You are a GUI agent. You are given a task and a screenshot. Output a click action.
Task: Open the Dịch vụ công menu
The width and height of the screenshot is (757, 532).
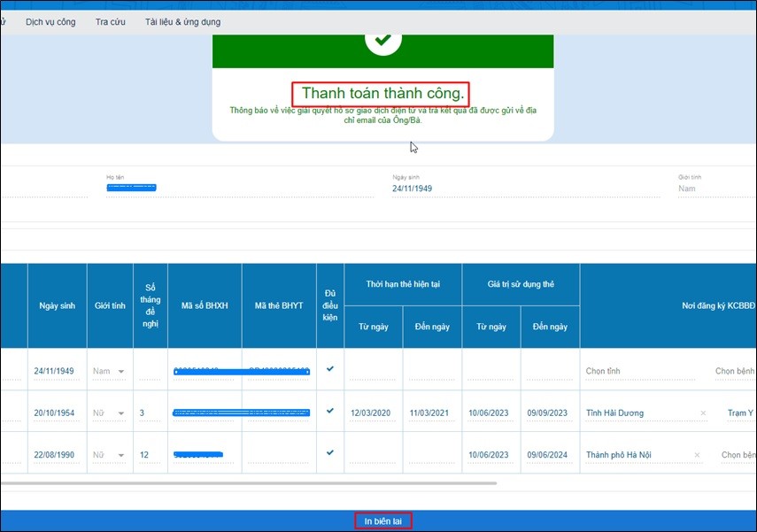point(50,21)
